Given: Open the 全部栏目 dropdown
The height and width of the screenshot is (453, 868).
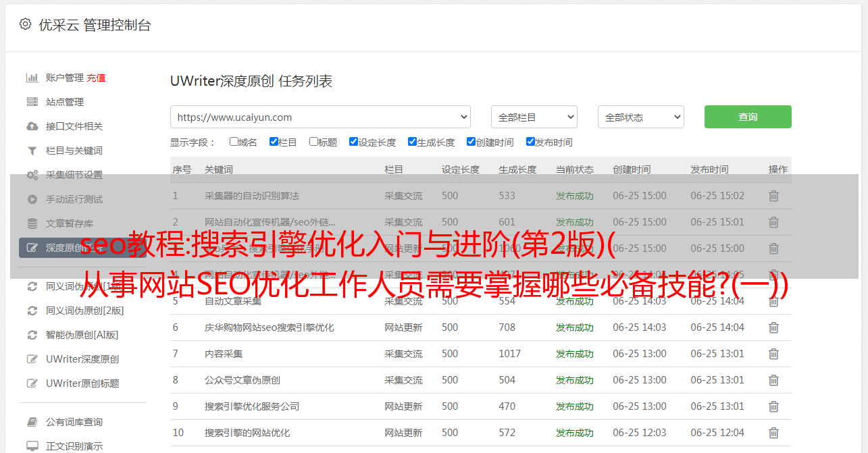Looking at the screenshot, I should tap(534, 117).
